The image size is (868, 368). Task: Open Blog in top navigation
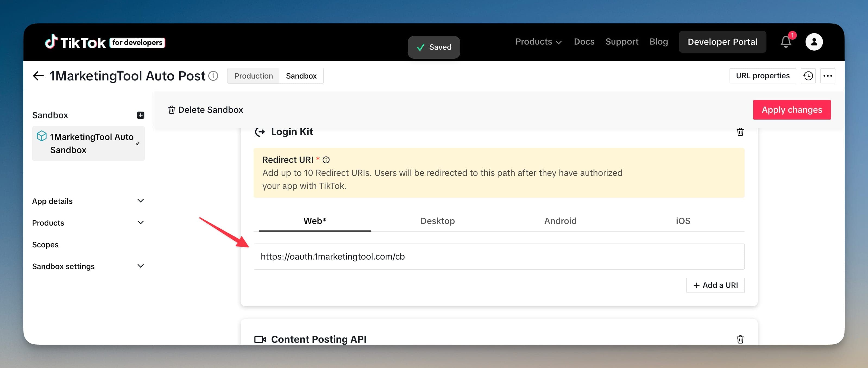[658, 42]
